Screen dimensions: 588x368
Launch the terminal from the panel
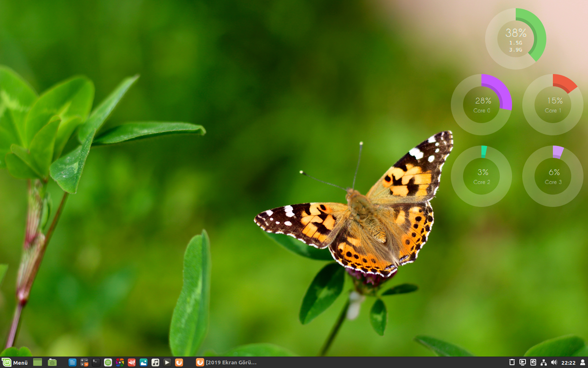pos(96,362)
